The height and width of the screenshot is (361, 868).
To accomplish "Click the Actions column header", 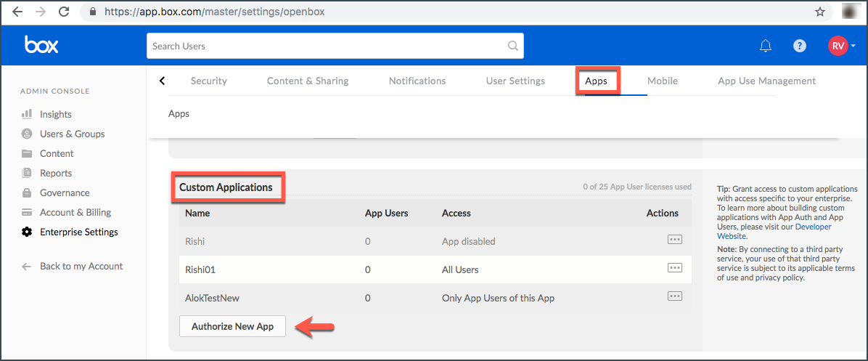I will (662, 213).
